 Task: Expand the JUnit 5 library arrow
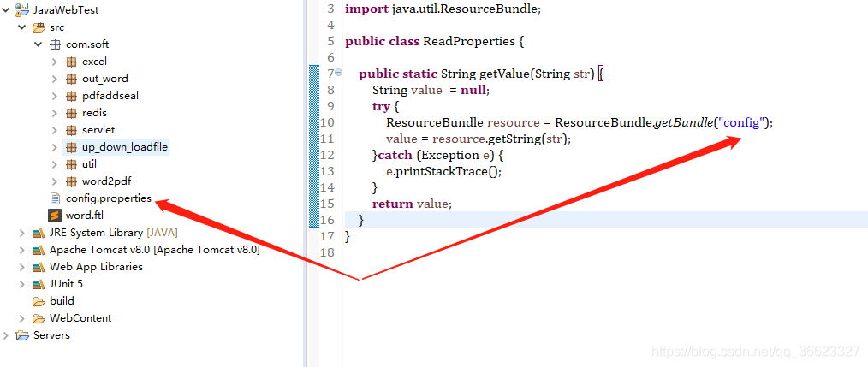tap(21, 284)
